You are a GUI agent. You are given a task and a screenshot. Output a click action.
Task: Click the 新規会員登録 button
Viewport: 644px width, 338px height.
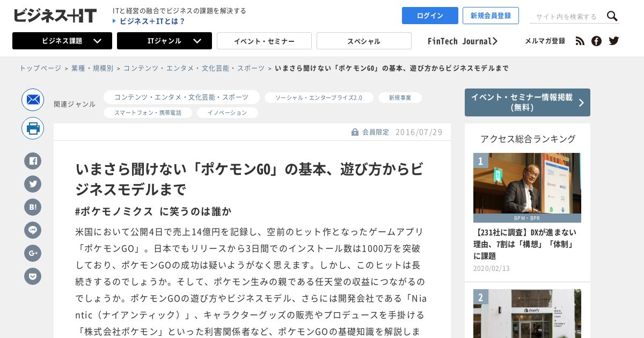(491, 16)
